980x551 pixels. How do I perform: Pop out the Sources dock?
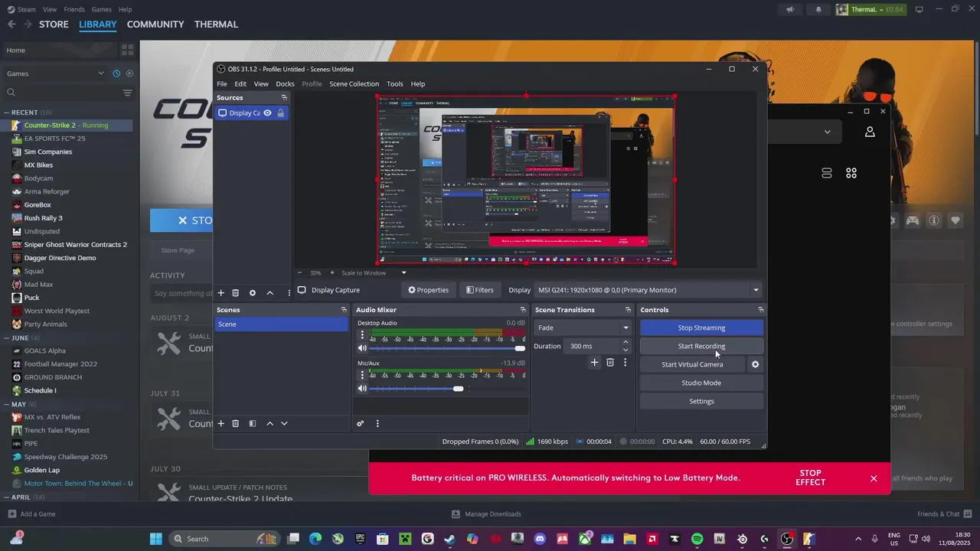coord(284,97)
